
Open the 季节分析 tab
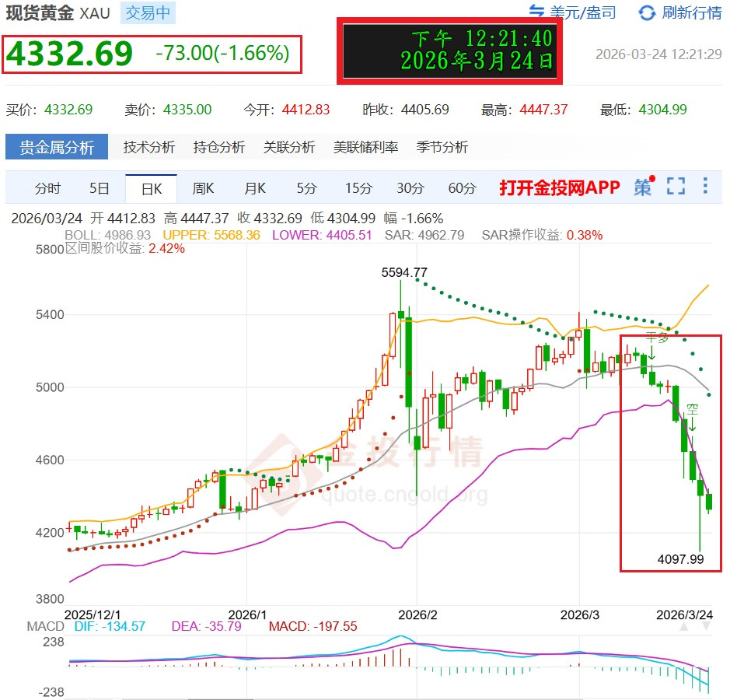pyautogui.click(x=442, y=147)
